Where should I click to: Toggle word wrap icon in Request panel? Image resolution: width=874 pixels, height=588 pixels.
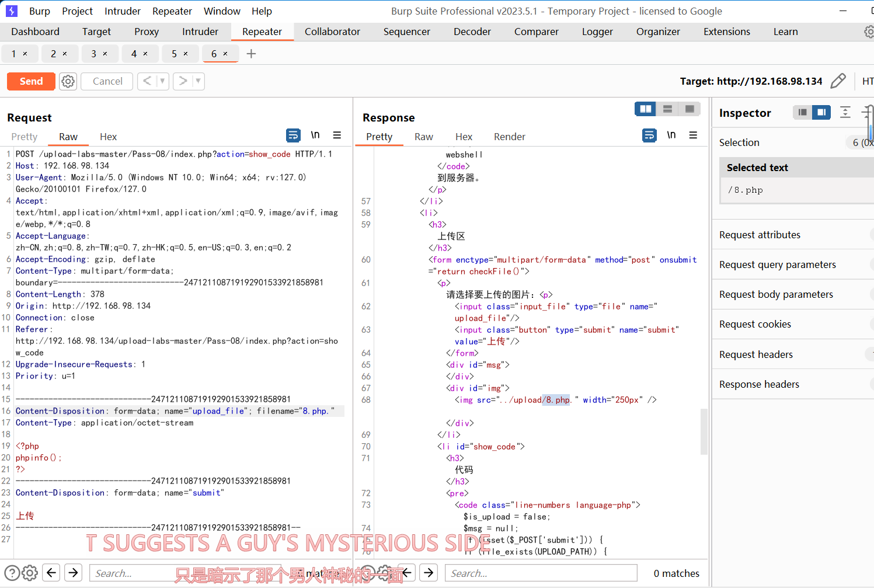pyautogui.click(x=293, y=135)
